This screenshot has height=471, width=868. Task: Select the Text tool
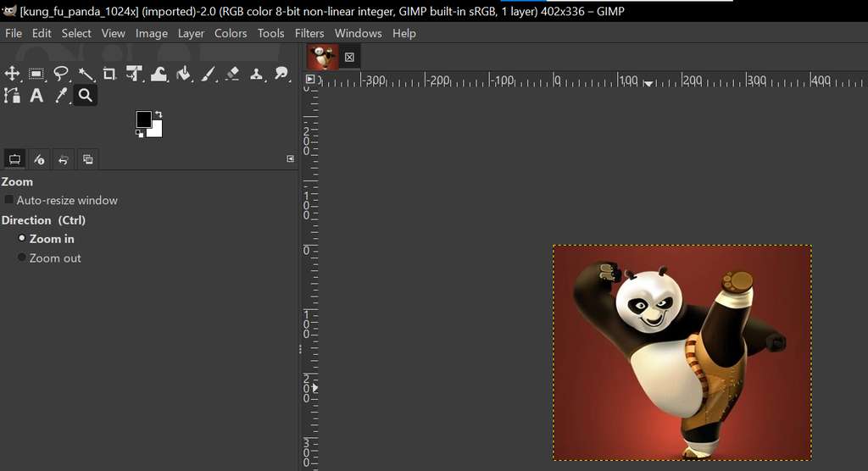coord(36,95)
